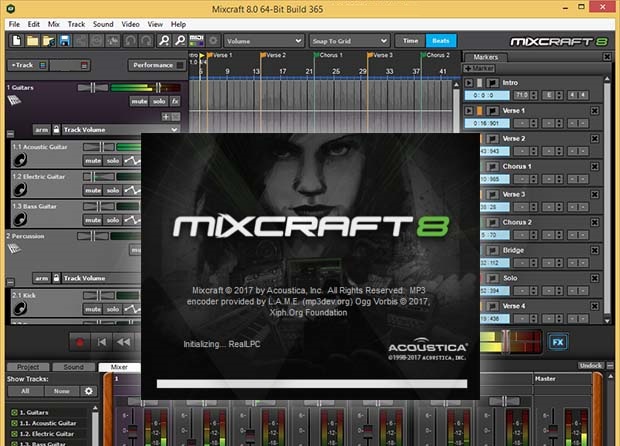The height and width of the screenshot is (446, 620).
Task: Mute the Guitars track
Action: [x=139, y=102]
